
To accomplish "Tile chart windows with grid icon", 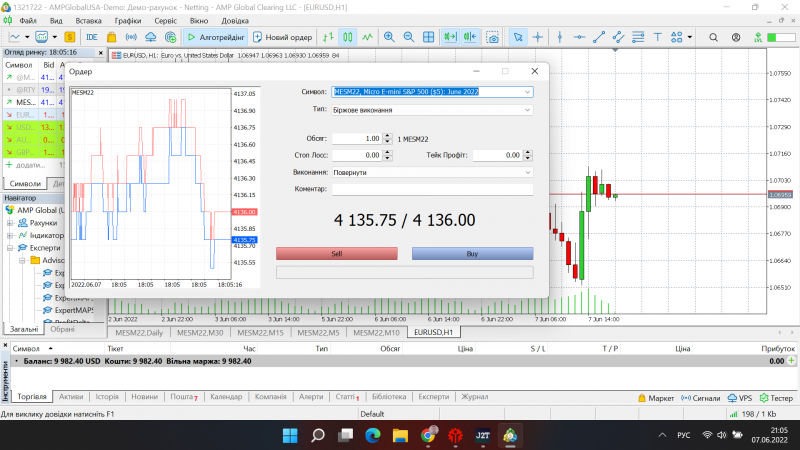I will coord(429,37).
